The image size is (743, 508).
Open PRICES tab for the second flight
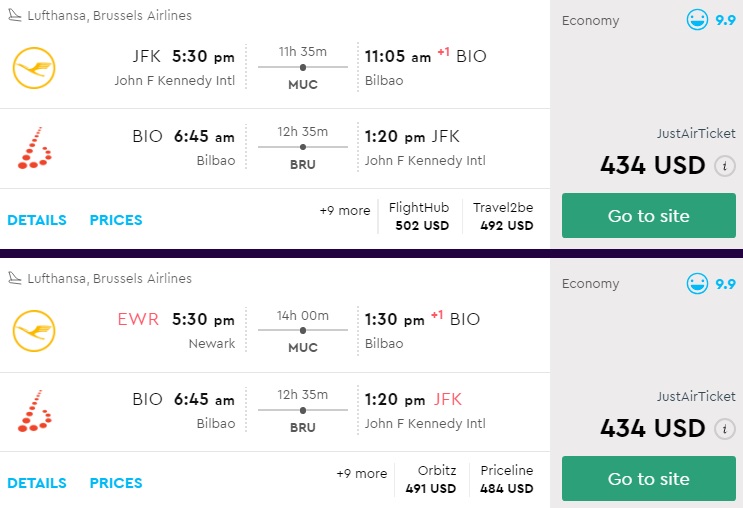116,483
